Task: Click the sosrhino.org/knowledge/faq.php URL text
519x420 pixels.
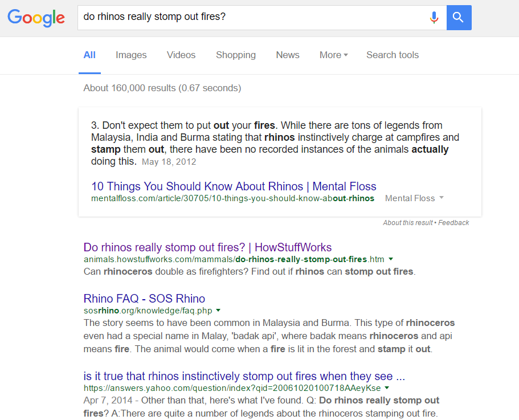Action: click(148, 311)
